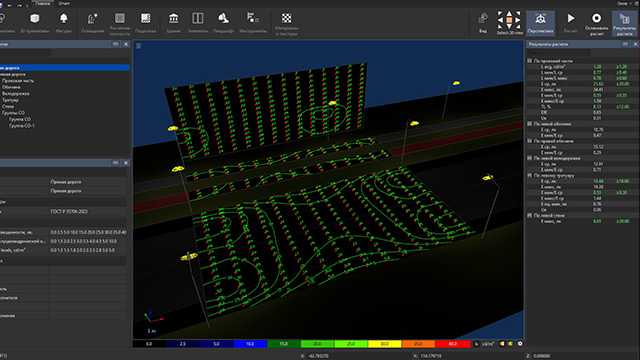
Task: Switch scale units to cd/m²
Action: pos(488,344)
